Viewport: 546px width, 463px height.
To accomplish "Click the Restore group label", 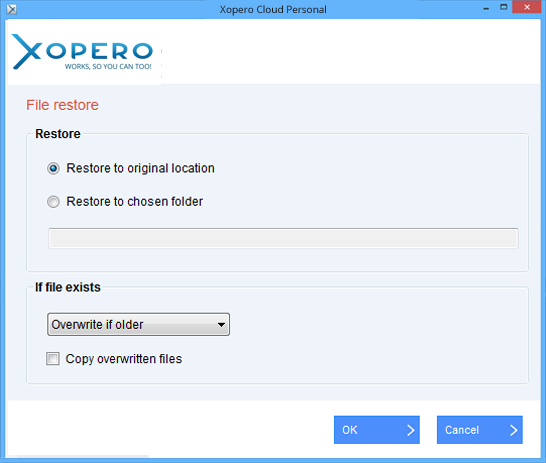I will pos(58,134).
